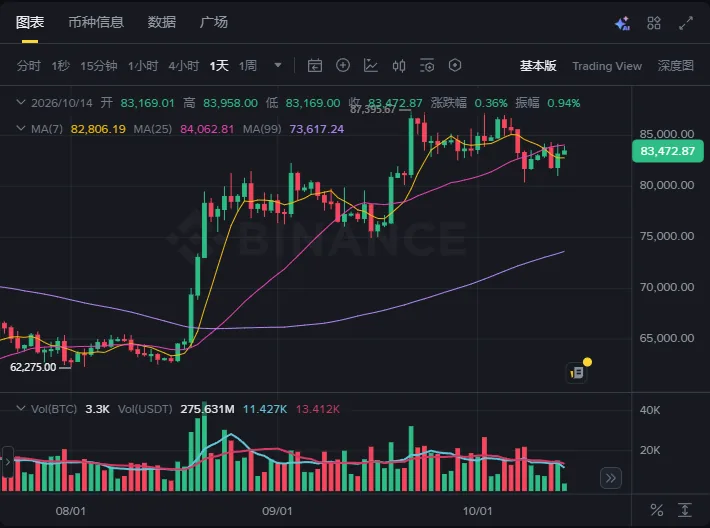Click MA(99) value 73,617.24
The height and width of the screenshot is (528, 710).
(317, 129)
